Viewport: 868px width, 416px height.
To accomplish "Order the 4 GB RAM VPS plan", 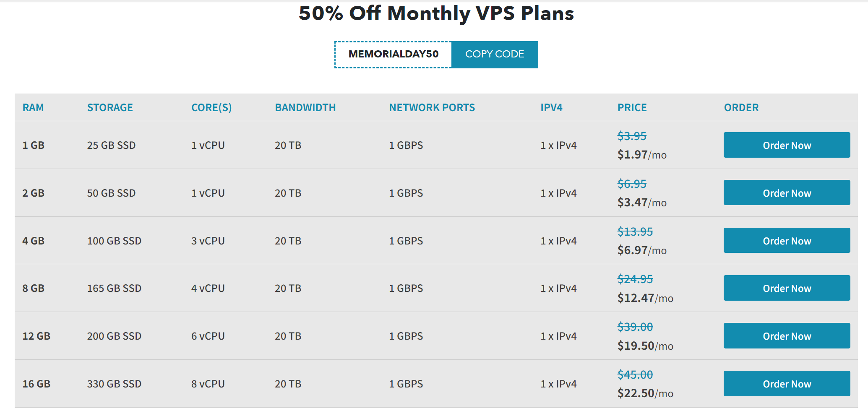I will [x=787, y=241].
